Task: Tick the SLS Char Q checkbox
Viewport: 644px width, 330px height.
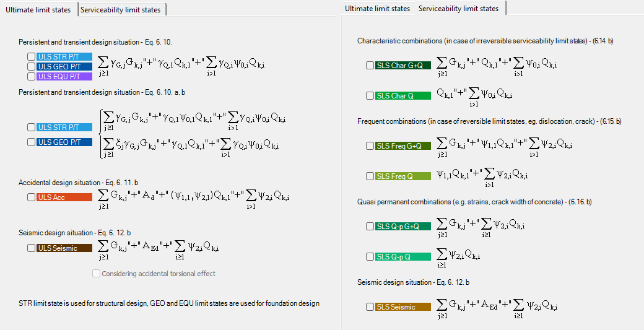Action: click(370, 96)
